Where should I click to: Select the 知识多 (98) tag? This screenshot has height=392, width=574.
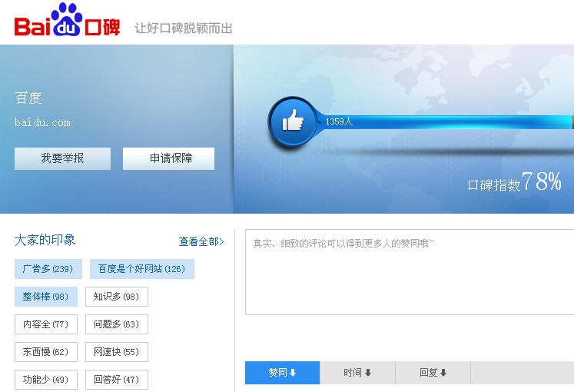point(117,297)
